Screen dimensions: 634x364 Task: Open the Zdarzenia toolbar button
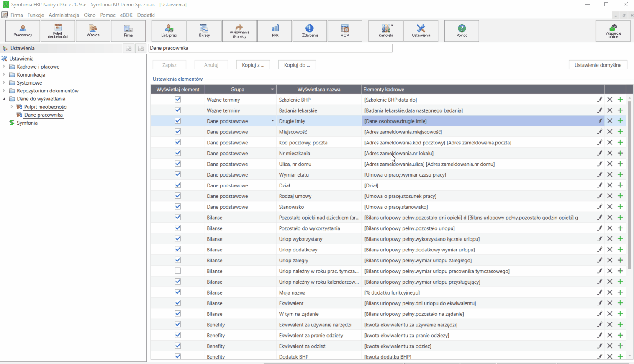(x=310, y=31)
